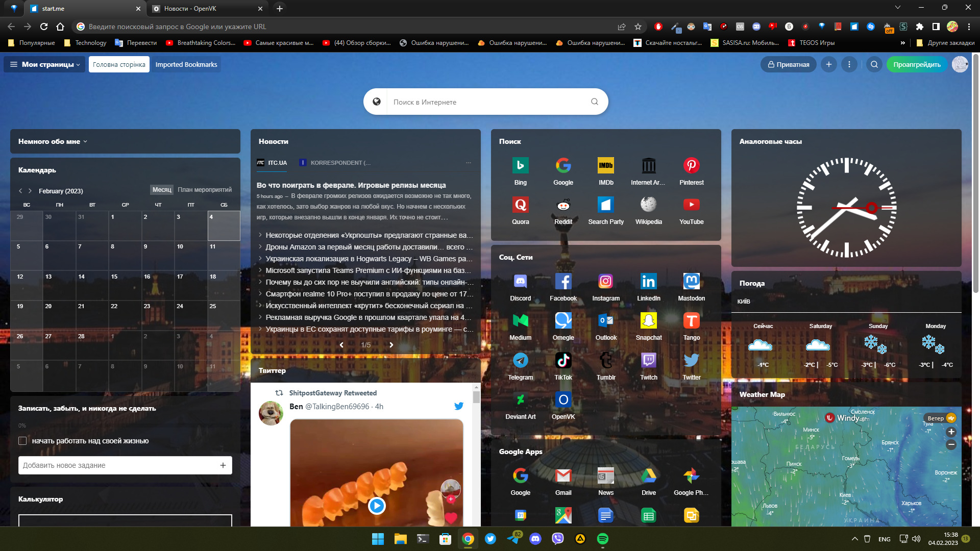This screenshot has width=980, height=551.
Task: Zoom in on the Windy weather map
Action: click(x=950, y=432)
